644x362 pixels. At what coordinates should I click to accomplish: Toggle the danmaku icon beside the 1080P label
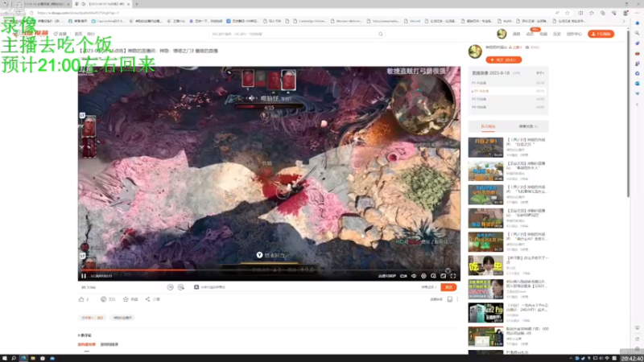(x=403, y=276)
